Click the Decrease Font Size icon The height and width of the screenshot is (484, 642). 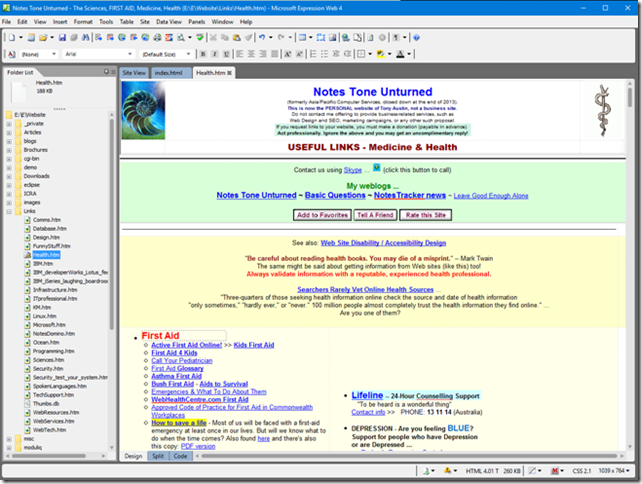point(299,54)
